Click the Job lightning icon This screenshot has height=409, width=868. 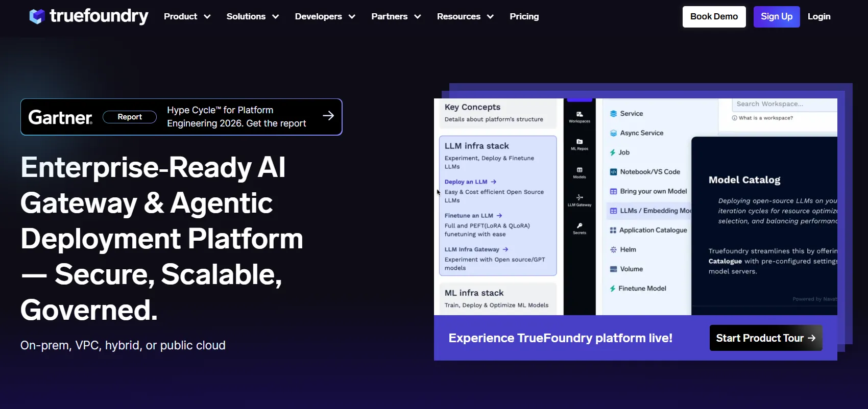click(x=613, y=152)
